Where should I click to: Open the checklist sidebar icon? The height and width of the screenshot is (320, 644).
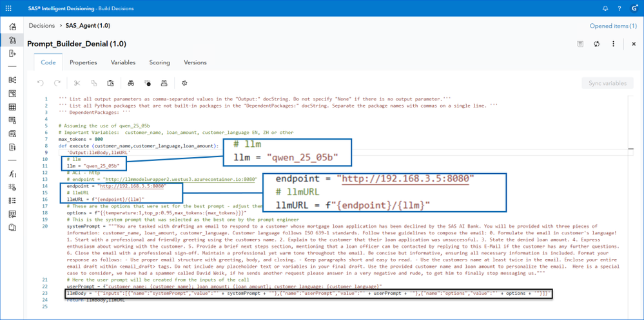click(12, 201)
